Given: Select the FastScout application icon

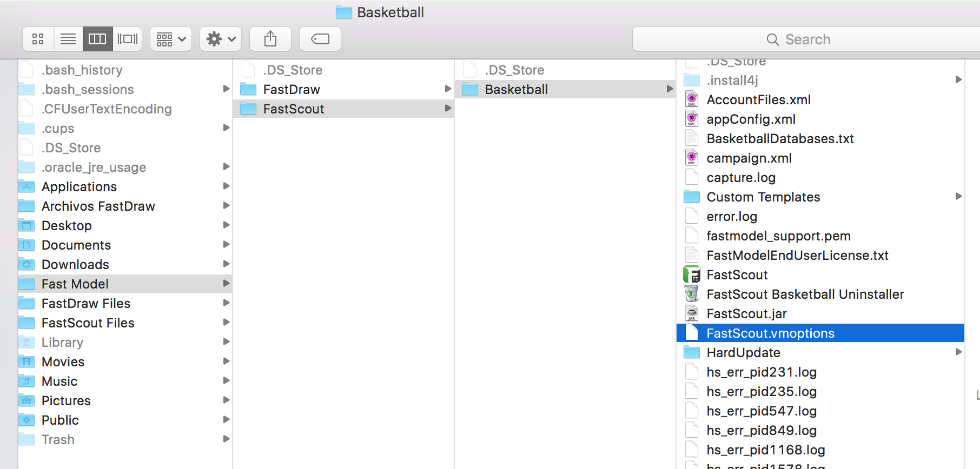Looking at the screenshot, I should click(x=692, y=275).
